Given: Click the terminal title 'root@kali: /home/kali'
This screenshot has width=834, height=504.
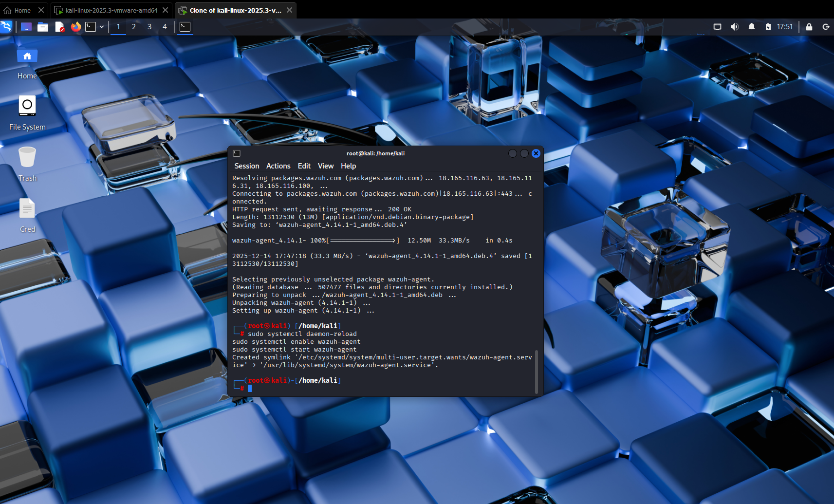Looking at the screenshot, I should [x=375, y=153].
